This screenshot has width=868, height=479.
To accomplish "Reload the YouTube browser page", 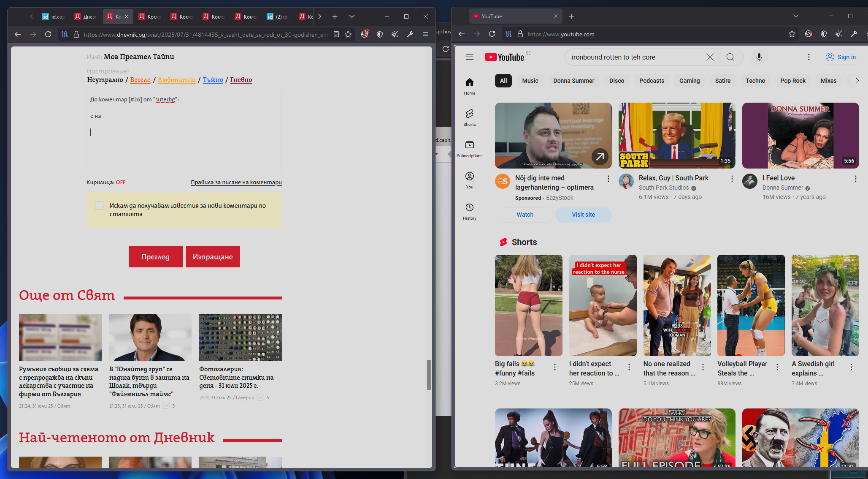I will [492, 34].
